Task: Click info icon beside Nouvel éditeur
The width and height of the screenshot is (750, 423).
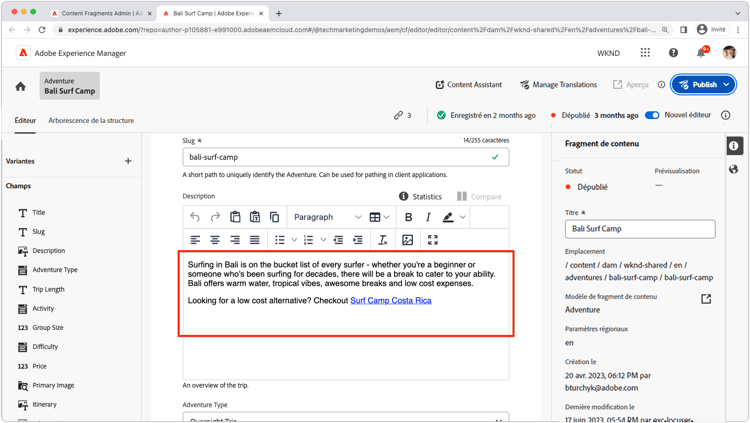Action: click(x=726, y=115)
